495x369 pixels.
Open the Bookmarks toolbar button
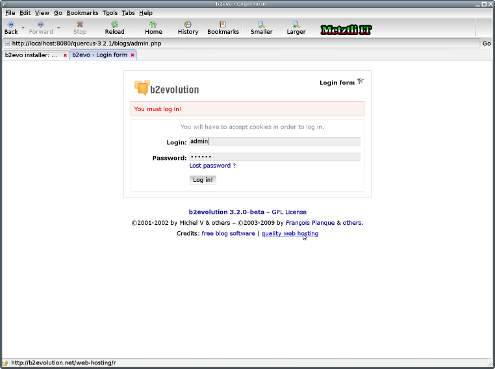coord(223,28)
